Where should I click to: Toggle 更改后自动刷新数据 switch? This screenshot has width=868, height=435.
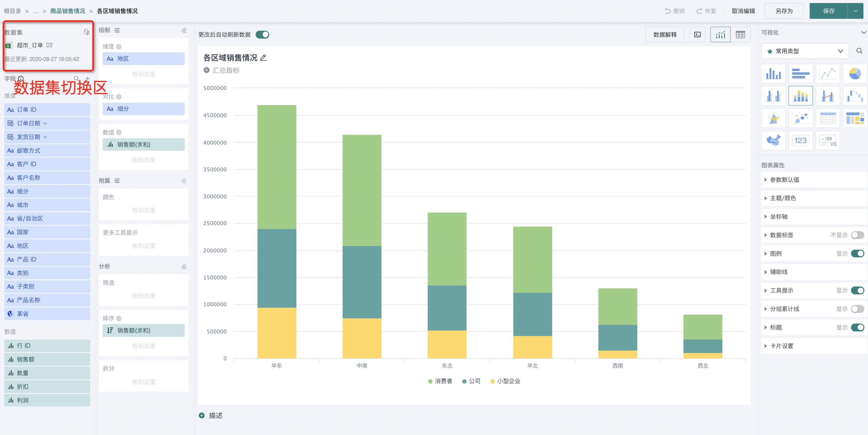tap(262, 35)
